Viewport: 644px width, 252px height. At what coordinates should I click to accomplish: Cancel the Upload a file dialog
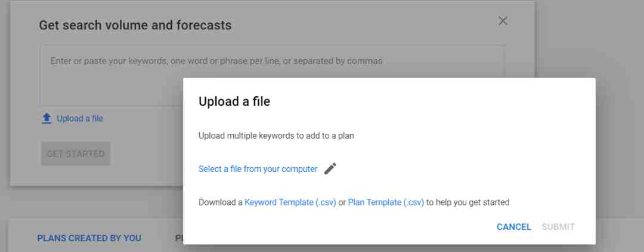[514, 227]
